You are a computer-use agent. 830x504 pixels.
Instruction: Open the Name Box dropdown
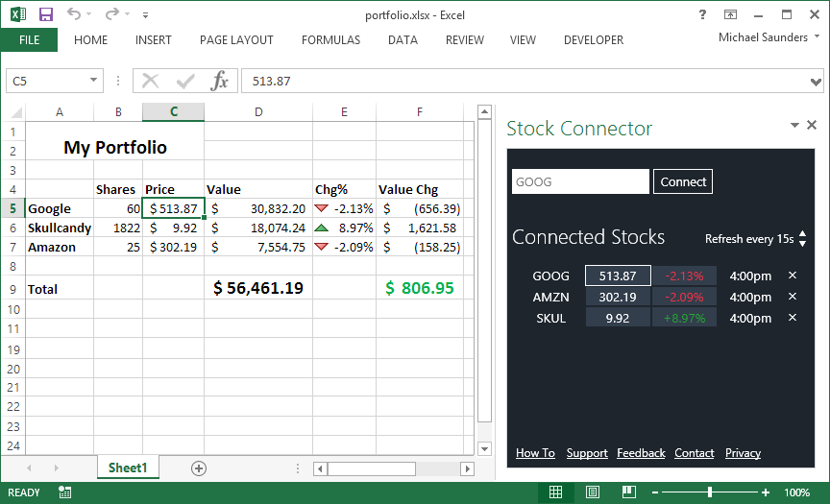tap(94, 82)
